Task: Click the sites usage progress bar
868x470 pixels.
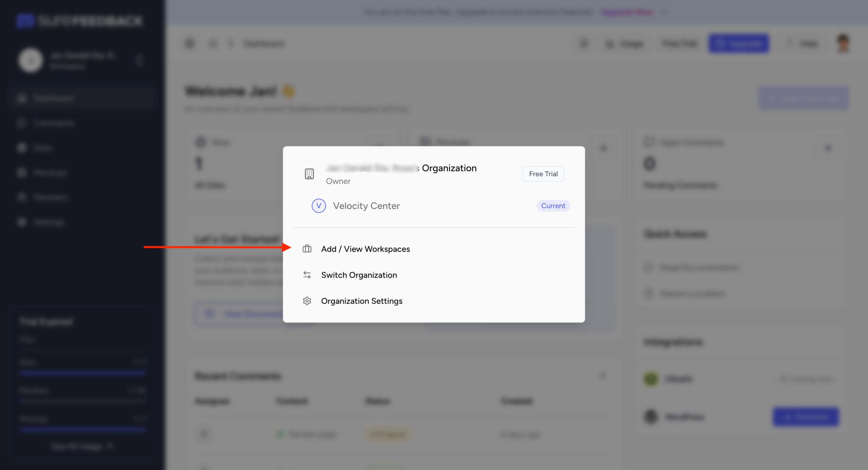Action: tap(82, 373)
